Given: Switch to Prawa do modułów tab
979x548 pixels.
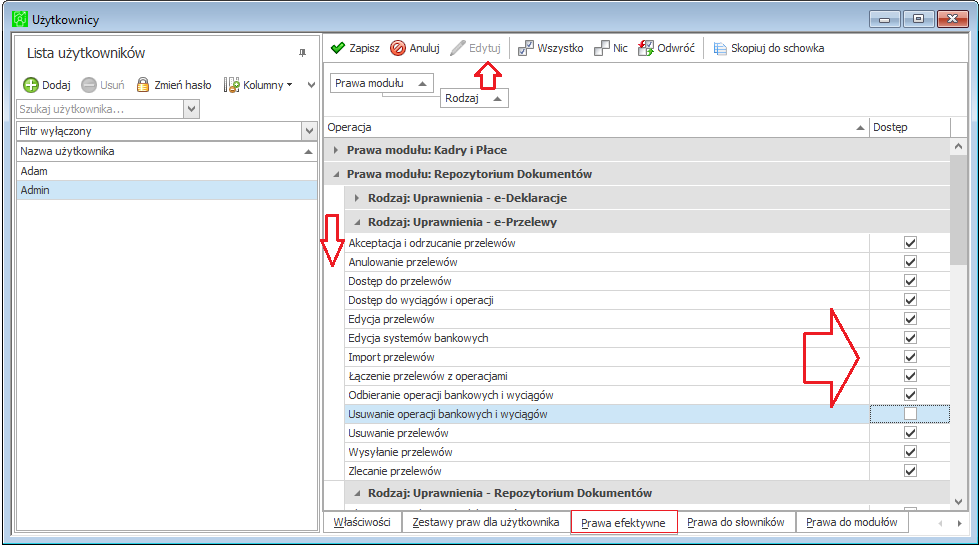Looking at the screenshot, I should point(852,522).
